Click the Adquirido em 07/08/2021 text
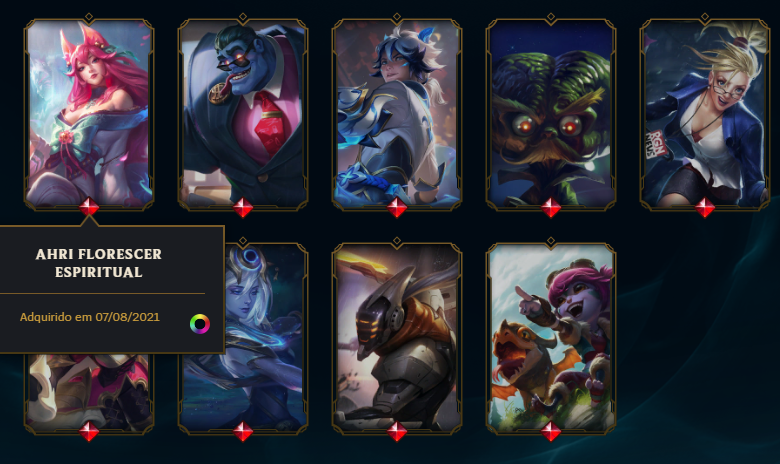 (90, 317)
